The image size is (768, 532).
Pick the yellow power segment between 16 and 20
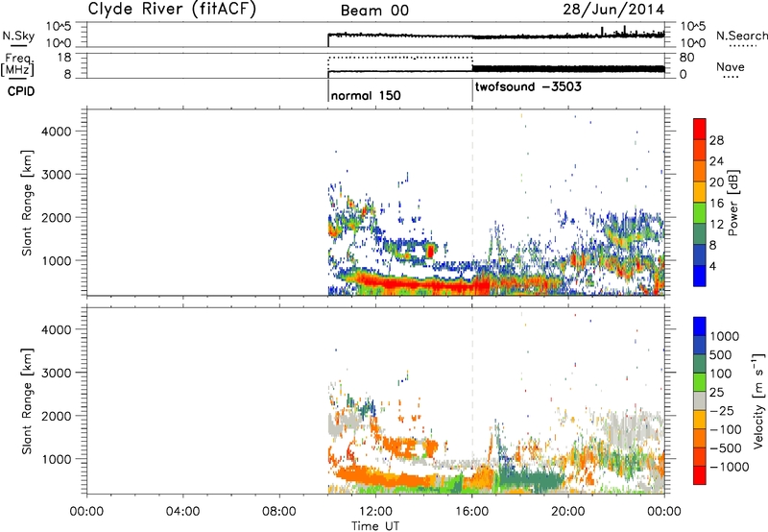(700, 192)
